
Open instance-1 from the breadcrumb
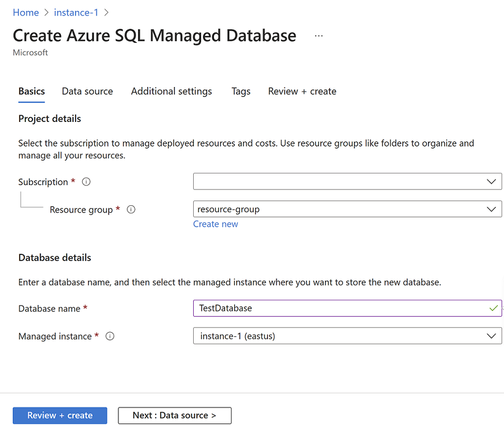[76, 12]
